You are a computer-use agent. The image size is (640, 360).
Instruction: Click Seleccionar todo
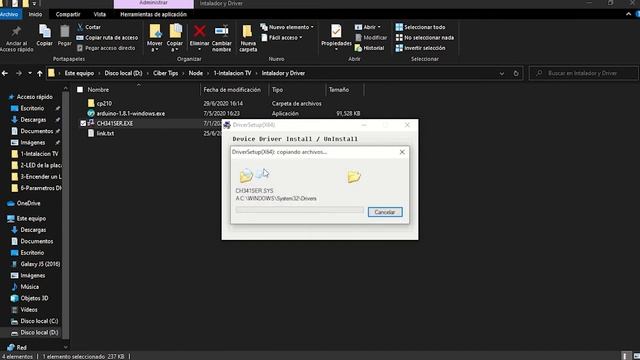click(x=420, y=27)
